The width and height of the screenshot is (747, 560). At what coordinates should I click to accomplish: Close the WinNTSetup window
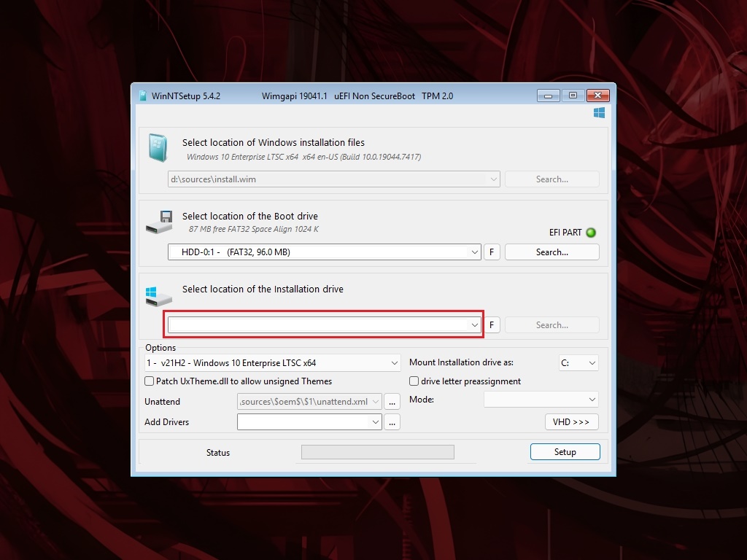[598, 96]
